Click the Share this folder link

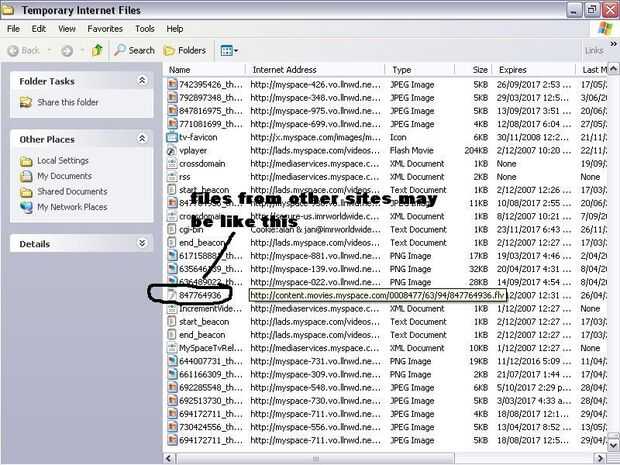click(68, 102)
